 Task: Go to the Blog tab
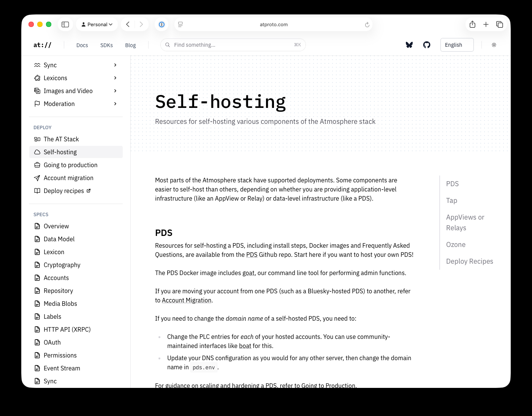(x=130, y=45)
